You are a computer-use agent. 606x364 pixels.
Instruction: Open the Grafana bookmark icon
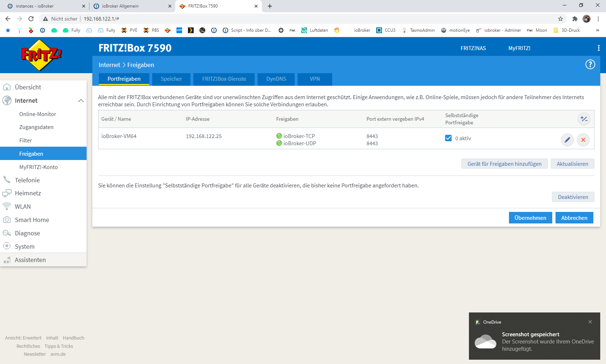tap(337, 30)
